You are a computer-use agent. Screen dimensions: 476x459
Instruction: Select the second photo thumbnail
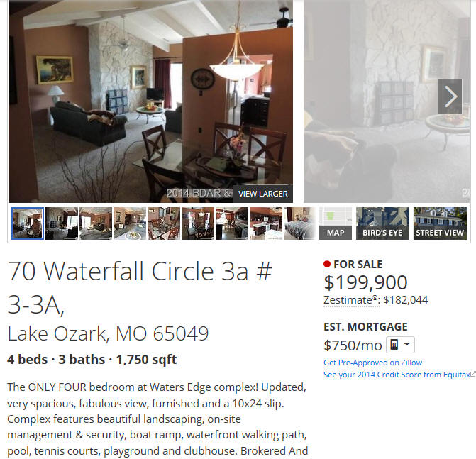point(62,223)
